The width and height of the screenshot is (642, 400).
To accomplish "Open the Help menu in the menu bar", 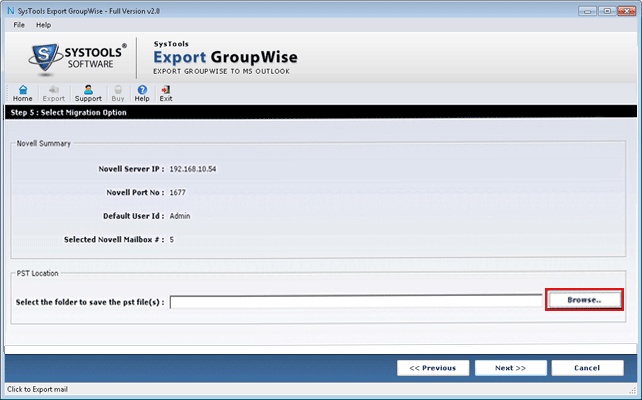I will [43, 24].
